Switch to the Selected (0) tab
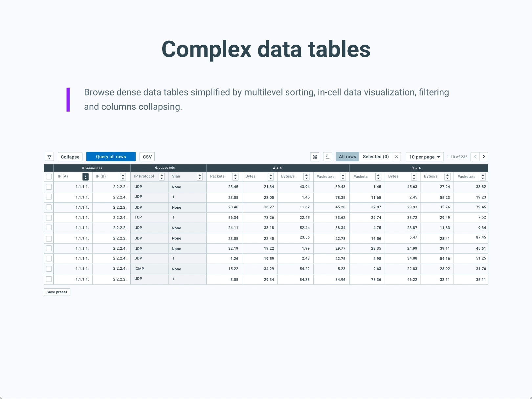The image size is (532, 399). pos(376,157)
